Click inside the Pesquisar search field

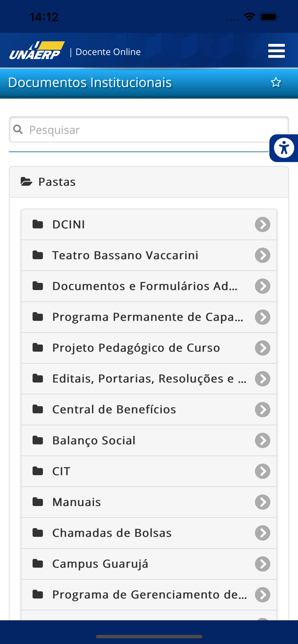point(129,129)
